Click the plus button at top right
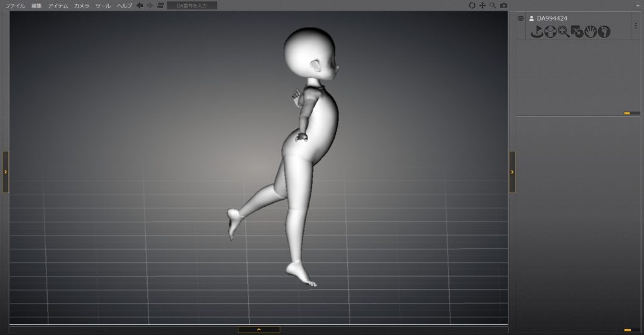 click(x=636, y=5)
